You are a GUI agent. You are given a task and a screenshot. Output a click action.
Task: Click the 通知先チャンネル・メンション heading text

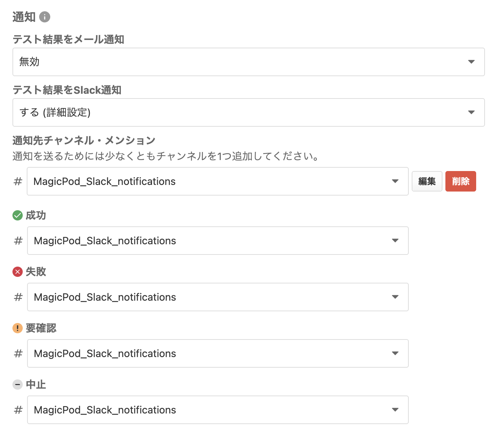84,140
